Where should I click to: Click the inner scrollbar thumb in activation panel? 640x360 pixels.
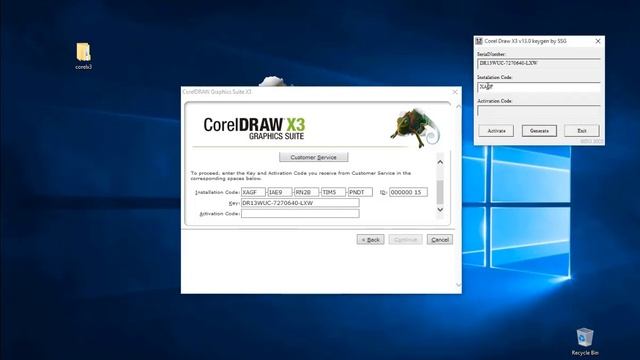[440, 192]
